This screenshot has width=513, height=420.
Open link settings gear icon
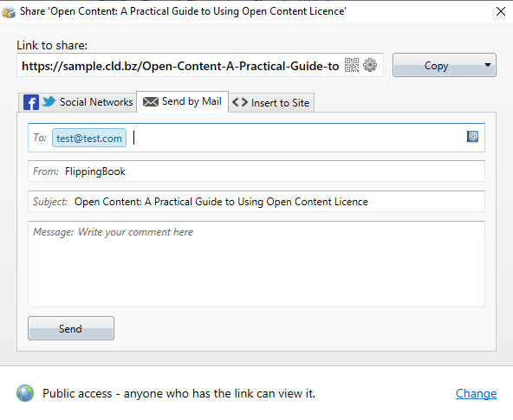(370, 65)
